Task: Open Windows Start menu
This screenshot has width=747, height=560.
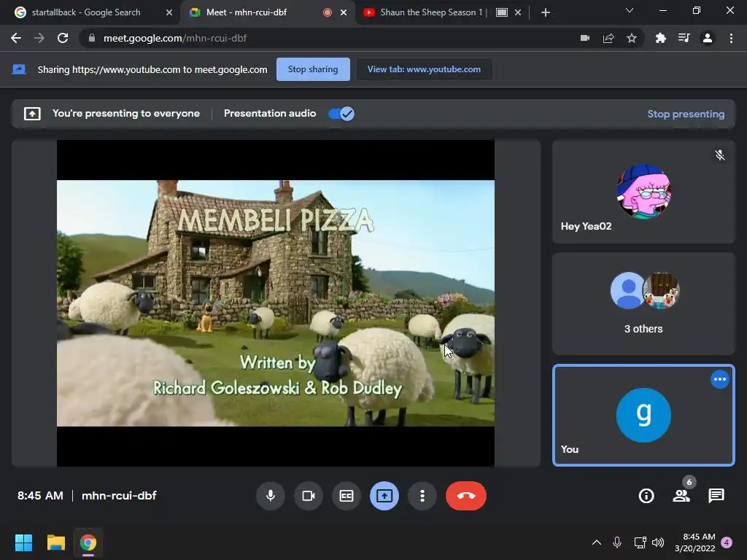Action: 23,542
